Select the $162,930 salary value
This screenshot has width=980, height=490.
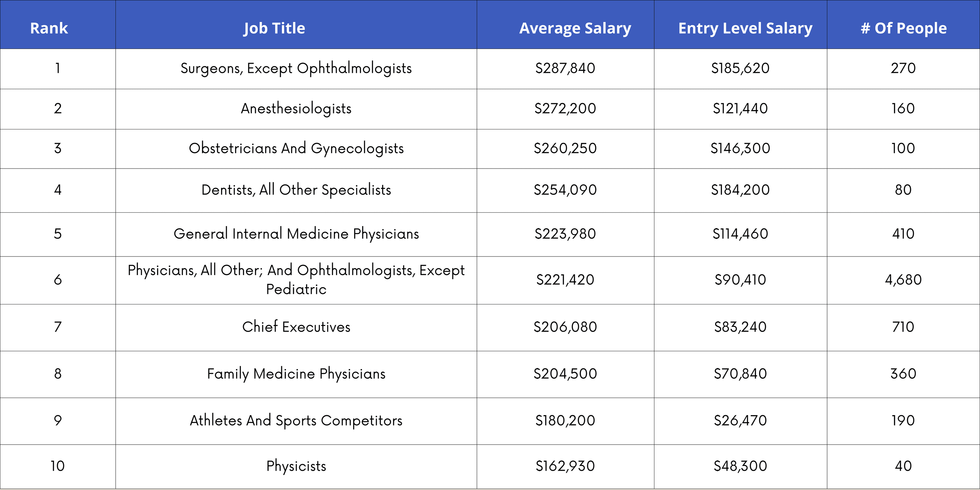tap(565, 465)
